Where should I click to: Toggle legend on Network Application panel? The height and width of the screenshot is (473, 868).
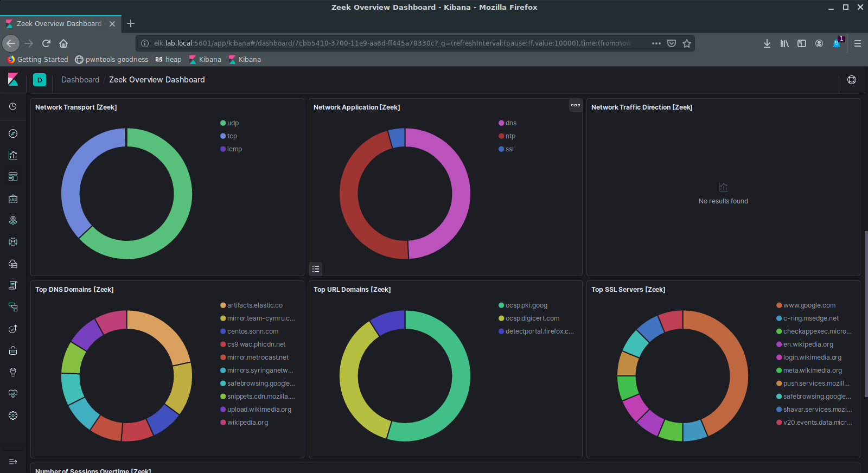(316, 269)
